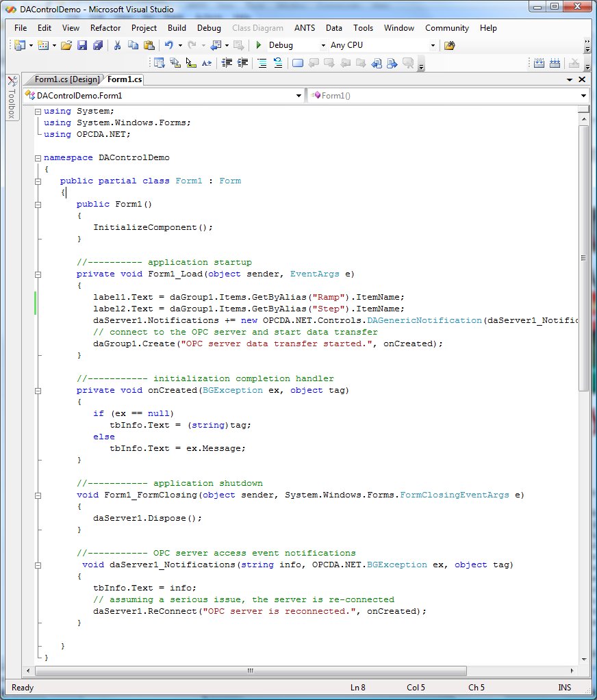This screenshot has height=700, width=597.
Task: Open the Undo history dropdown arrow
Action: coord(180,45)
